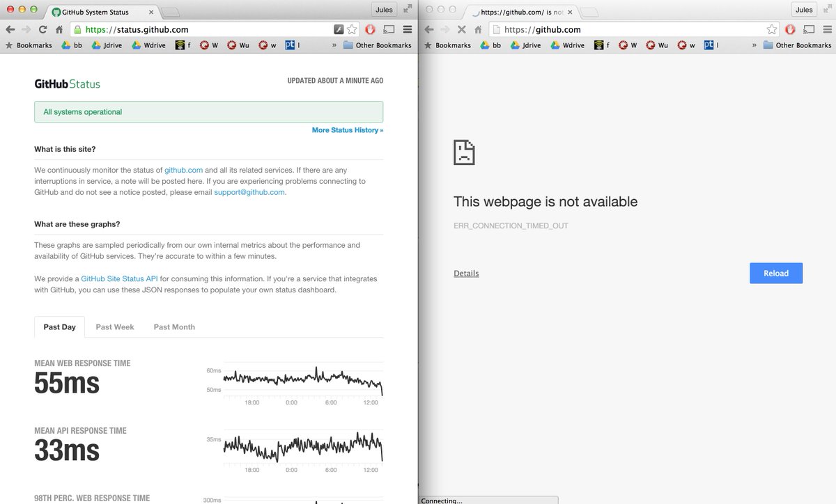The width and height of the screenshot is (836, 504).
Task: Close the github.com error tab
Action: pos(570,12)
